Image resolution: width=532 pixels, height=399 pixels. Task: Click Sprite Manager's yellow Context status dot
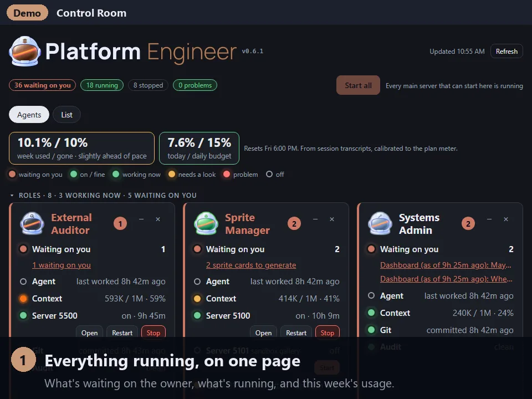click(x=197, y=299)
